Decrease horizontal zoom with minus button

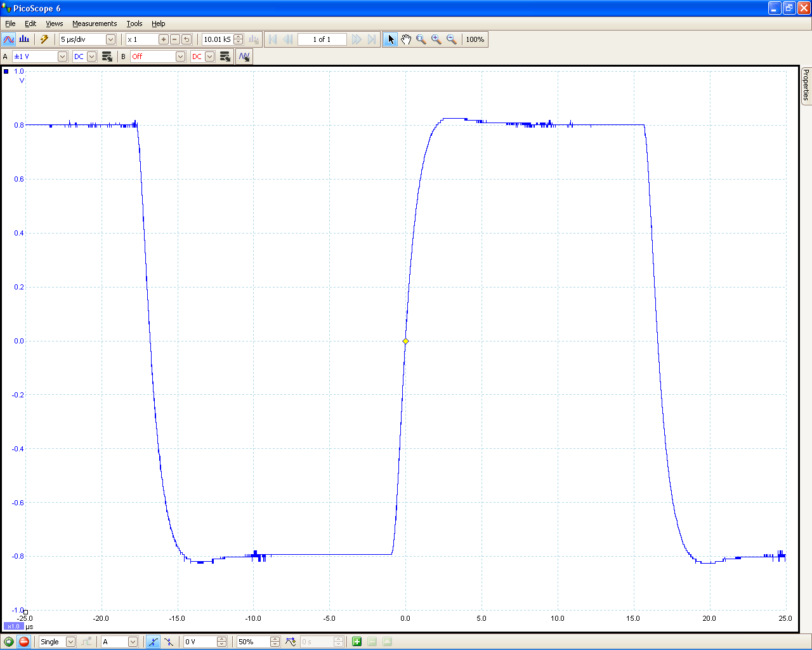[175, 39]
